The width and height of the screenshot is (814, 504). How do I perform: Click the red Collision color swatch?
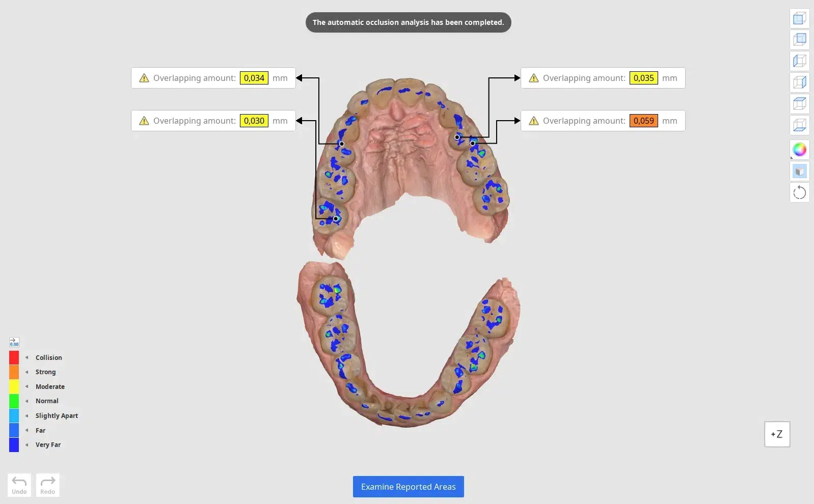coord(14,358)
